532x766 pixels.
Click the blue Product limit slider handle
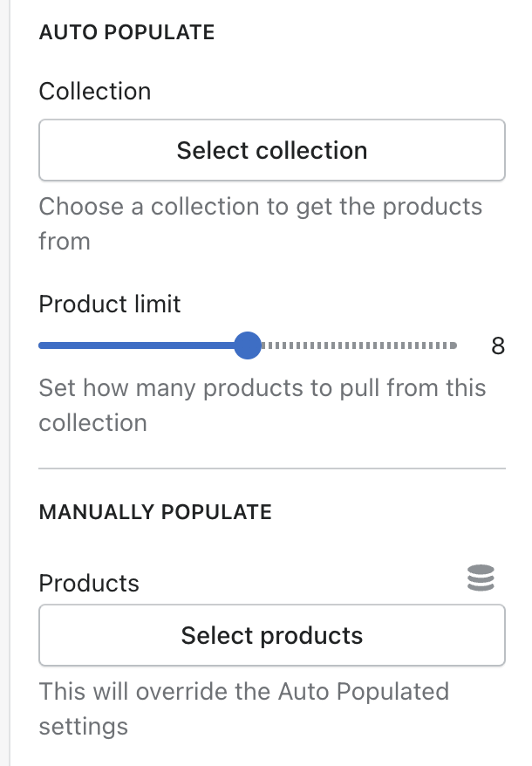pyautogui.click(x=249, y=346)
